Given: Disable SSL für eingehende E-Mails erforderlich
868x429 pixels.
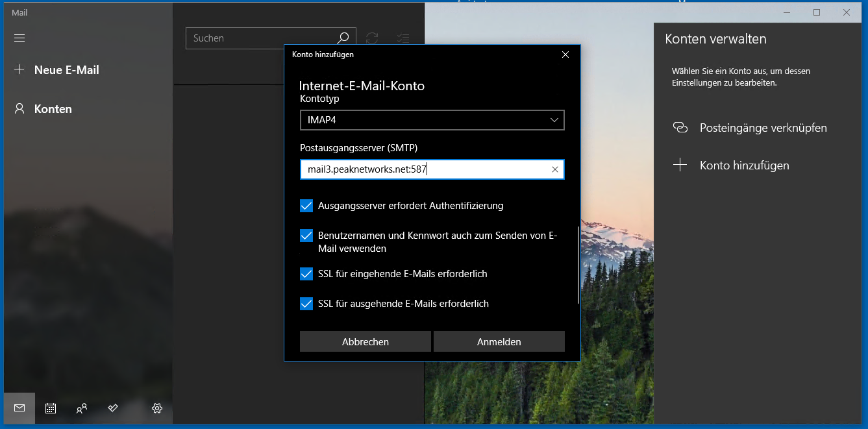Looking at the screenshot, I should tap(306, 274).
